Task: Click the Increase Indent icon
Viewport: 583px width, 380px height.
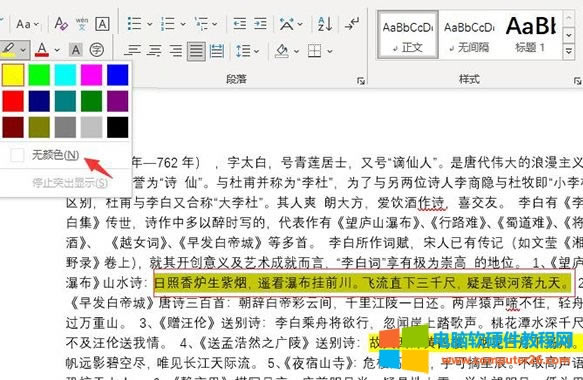Action: [260, 24]
